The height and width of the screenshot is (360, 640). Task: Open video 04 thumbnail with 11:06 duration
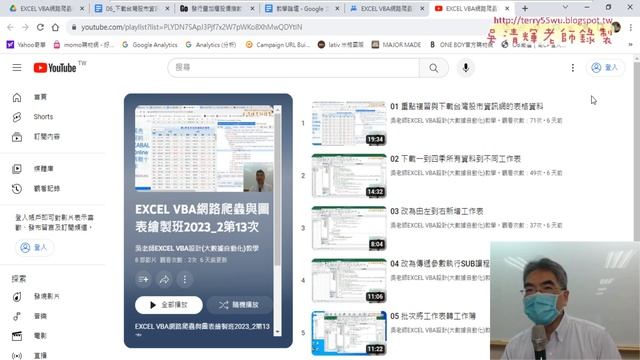[x=349, y=280]
